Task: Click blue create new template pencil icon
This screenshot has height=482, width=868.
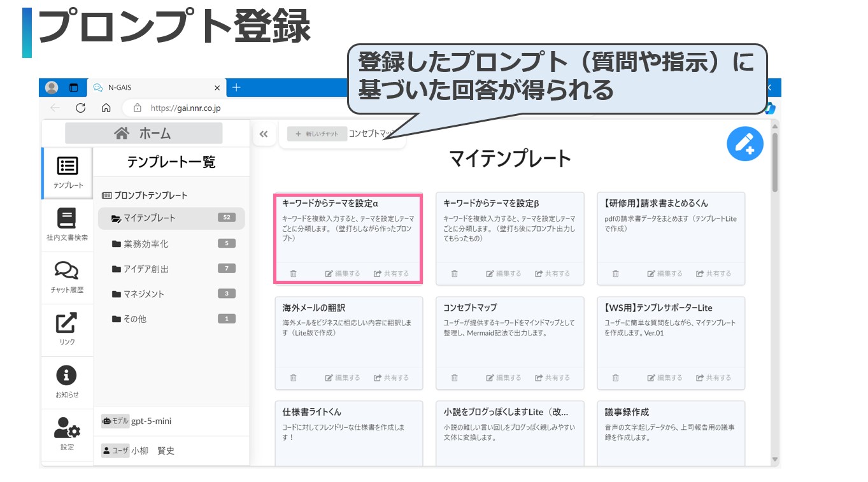Action: (744, 144)
